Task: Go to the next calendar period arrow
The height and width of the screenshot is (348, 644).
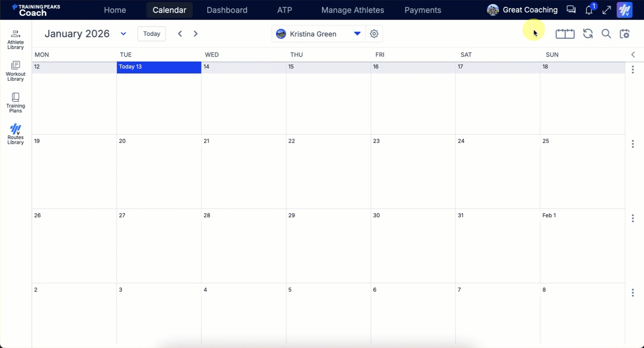Action: click(x=195, y=34)
